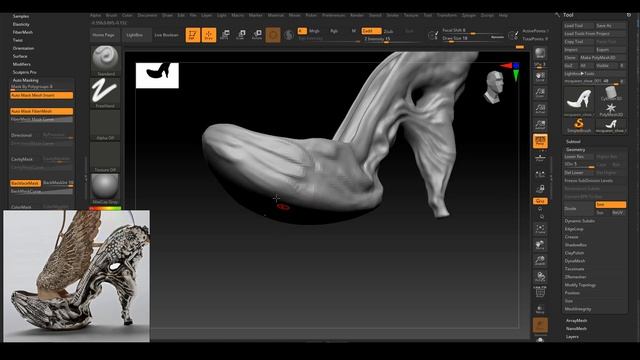This screenshot has height=360, width=640.
Task: Open the Preferences menu
Action: [x=333, y=16]
